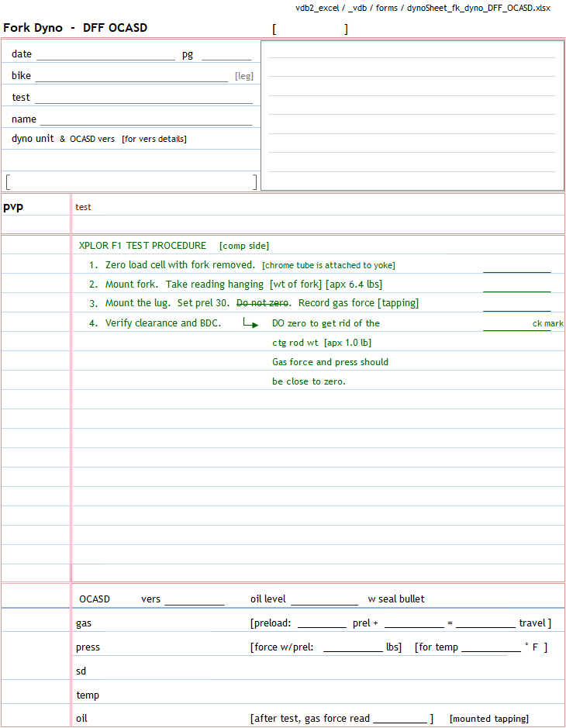Viewport: 566px width, 728px height.
Task: Click the struck-through 'Do not zero' text
Action: pos(263,303)
